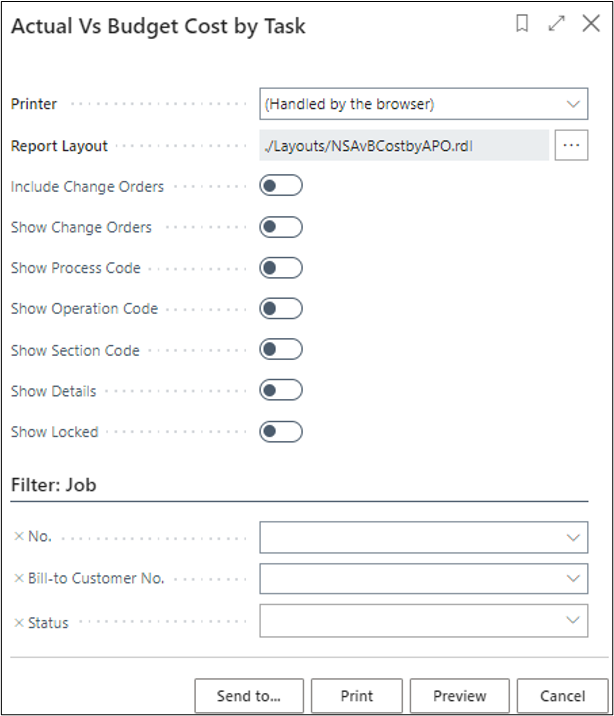Clear the No. filter with X icon
The height and width of the screenshot is (716, 614).
19,537
